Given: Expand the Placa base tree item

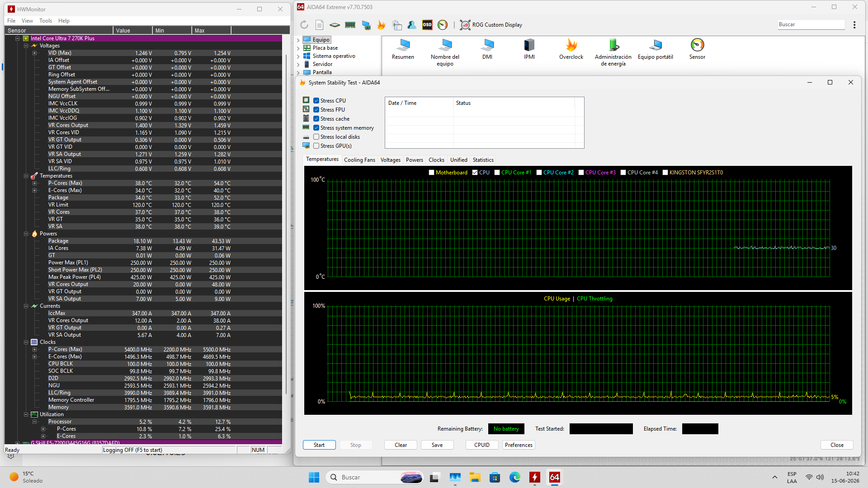Looking at the screenshot, I should 298,48.
